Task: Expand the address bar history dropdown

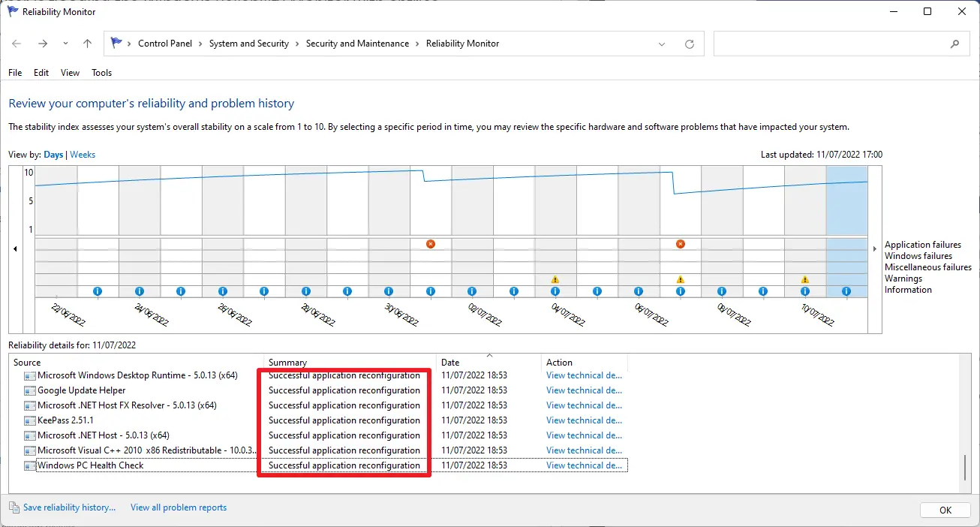Action: [x=662, y=44]
